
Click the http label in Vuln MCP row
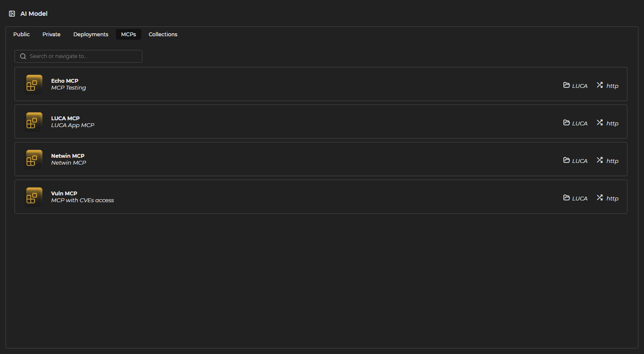[612, 198]
